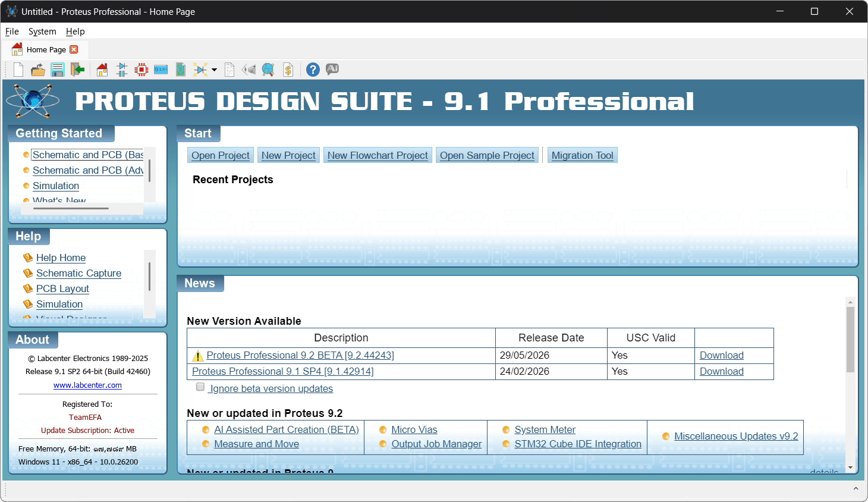Click the Proteus atom logo in banner
This screenshot has height=502, width=868.
pyautogui.click(x=33, y=101)
